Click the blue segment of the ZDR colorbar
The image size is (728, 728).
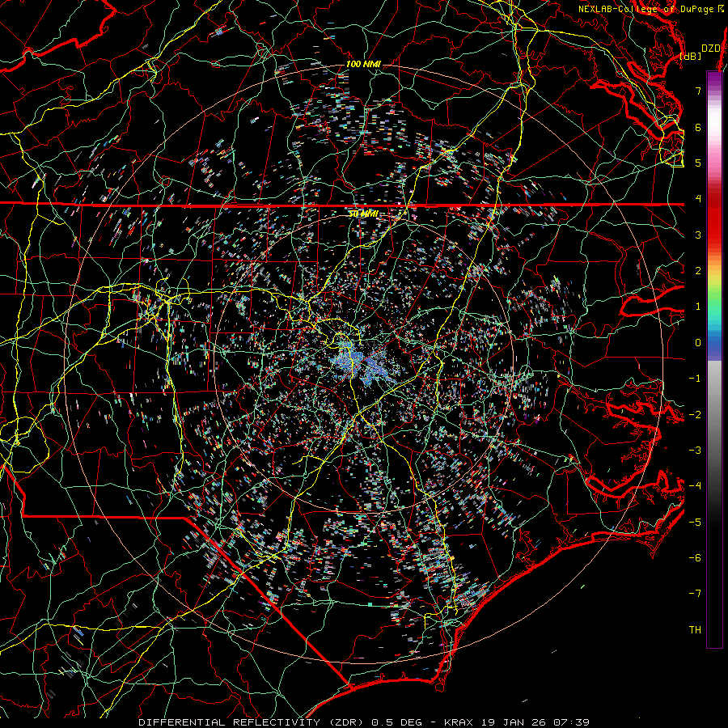(714, 344)
